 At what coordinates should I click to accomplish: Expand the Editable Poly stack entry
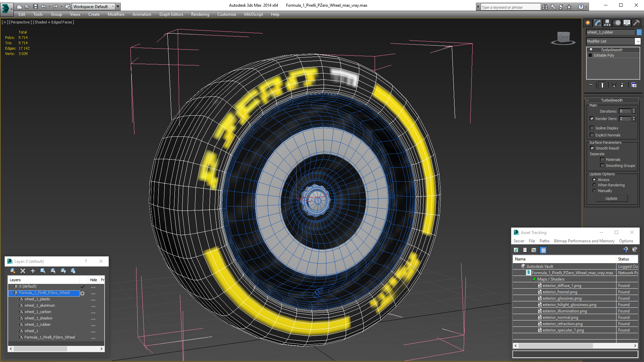pos(590,55)
